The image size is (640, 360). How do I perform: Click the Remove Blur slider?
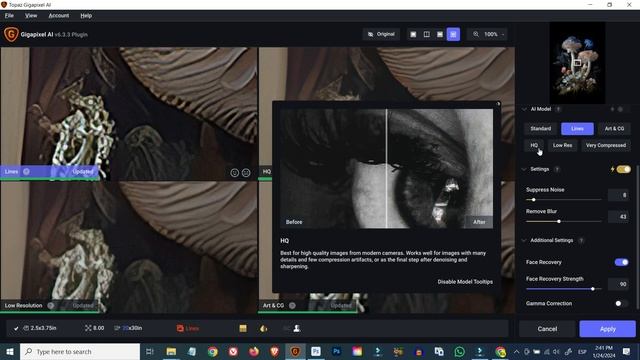[564, 221]
